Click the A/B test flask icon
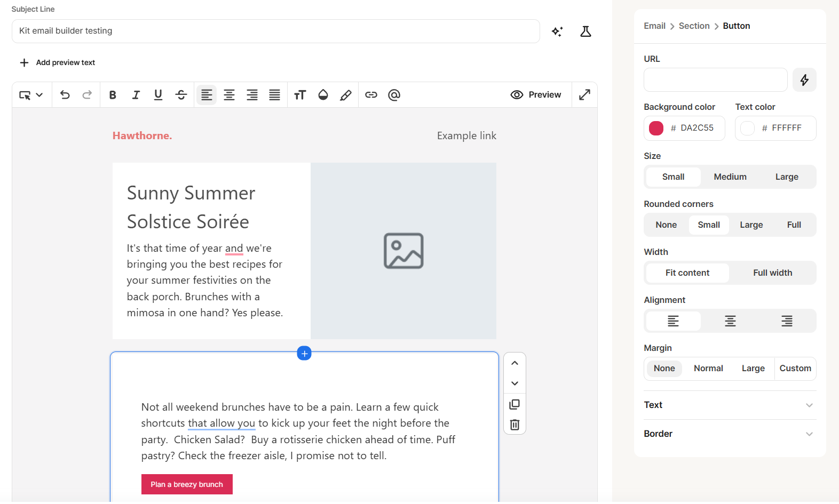Viewport: 839px width, 504px height. 585,31
